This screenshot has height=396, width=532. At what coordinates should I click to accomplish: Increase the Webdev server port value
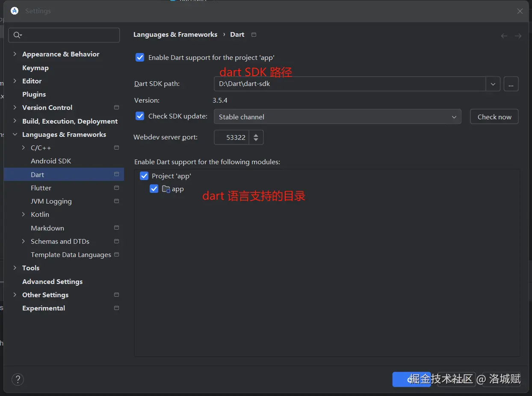pyautogui.click(x=256, y=134)
